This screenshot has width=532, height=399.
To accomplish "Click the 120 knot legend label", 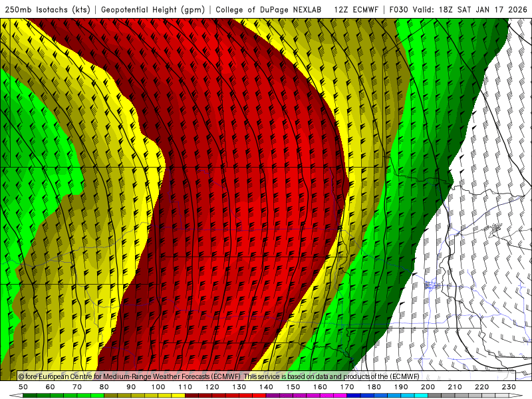I will (212, 387).
